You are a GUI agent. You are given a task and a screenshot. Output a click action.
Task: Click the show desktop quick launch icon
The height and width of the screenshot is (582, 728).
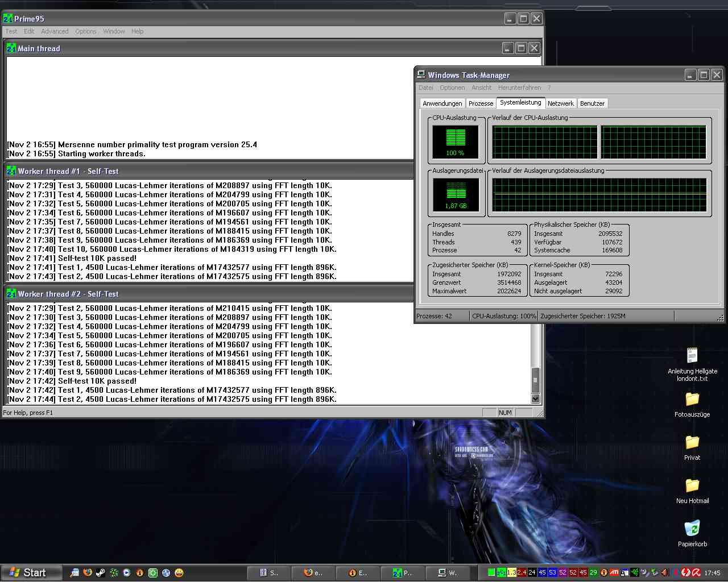(75, 572)
